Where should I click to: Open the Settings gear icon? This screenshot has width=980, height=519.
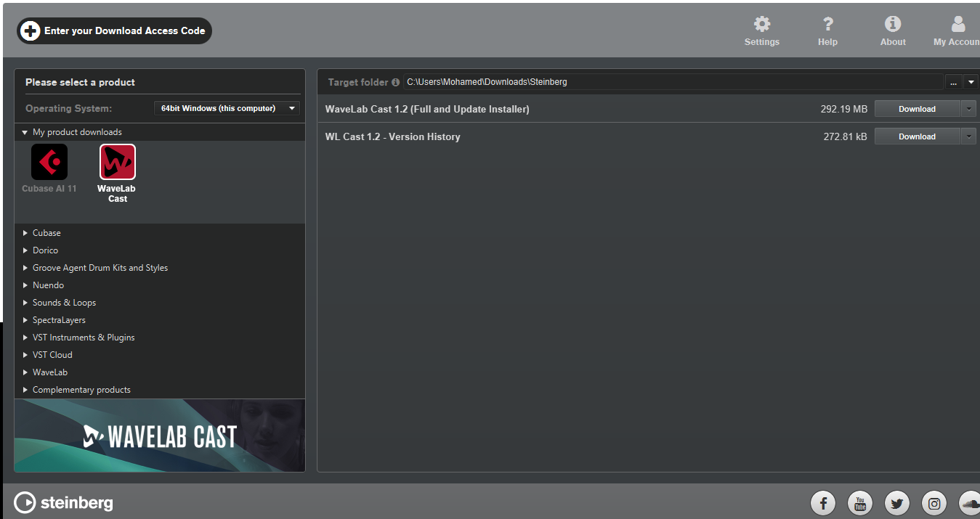click(762, 24)
